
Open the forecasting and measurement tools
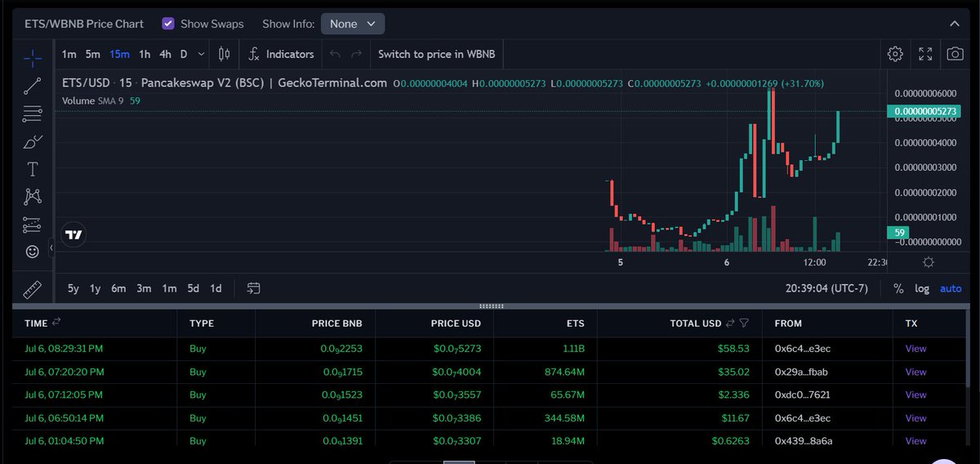pos(33,224)
